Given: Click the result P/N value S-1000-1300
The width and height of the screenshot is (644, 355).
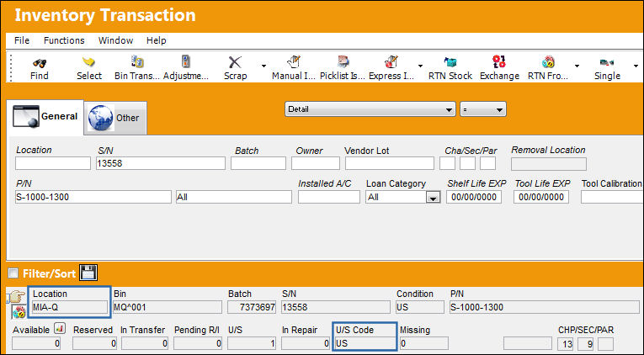Looking at the screenshot, I should coord(544,307).
